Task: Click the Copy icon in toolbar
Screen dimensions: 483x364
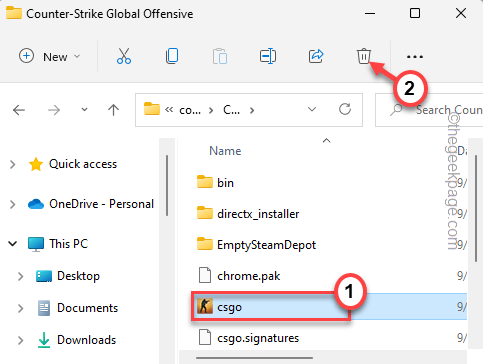Action: pyautogui.click(x=172, y=56)
